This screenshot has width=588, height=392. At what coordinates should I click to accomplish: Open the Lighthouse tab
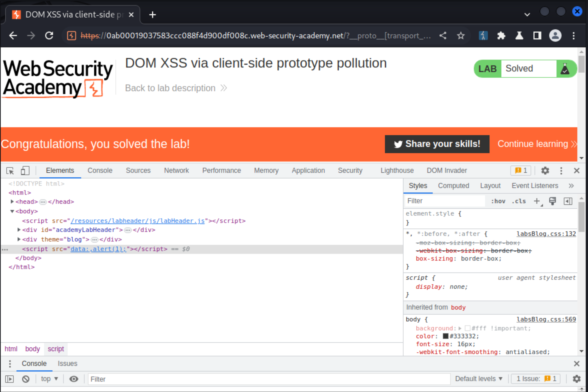[x=397, y=170]
